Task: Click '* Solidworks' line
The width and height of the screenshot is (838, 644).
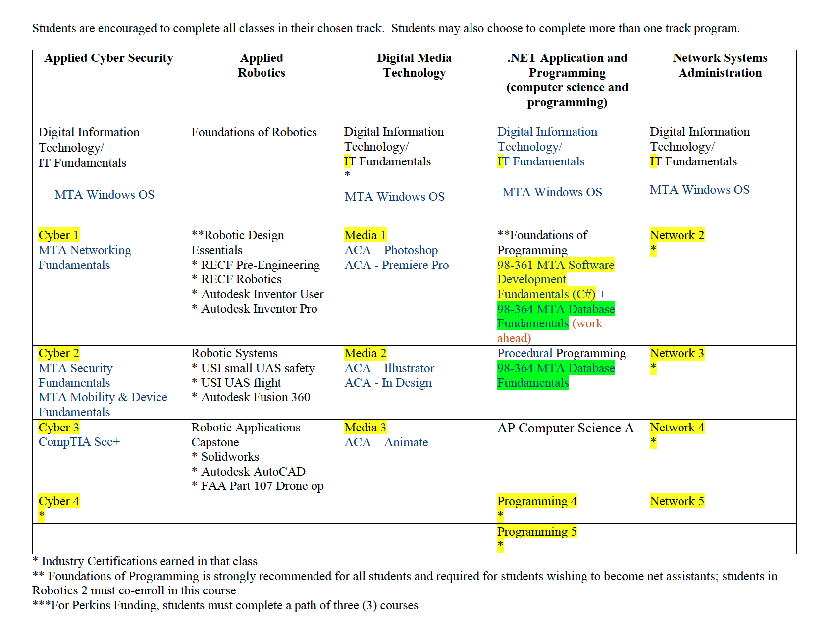Action: 225,457
